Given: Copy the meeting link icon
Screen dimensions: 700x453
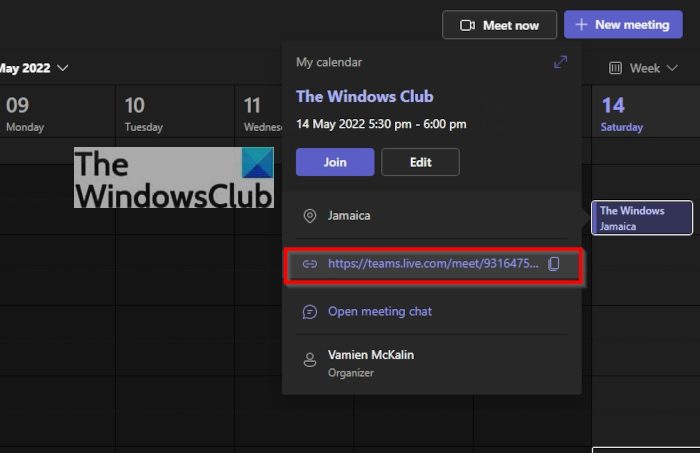Looking at the screenshot, I should [554, 264].
